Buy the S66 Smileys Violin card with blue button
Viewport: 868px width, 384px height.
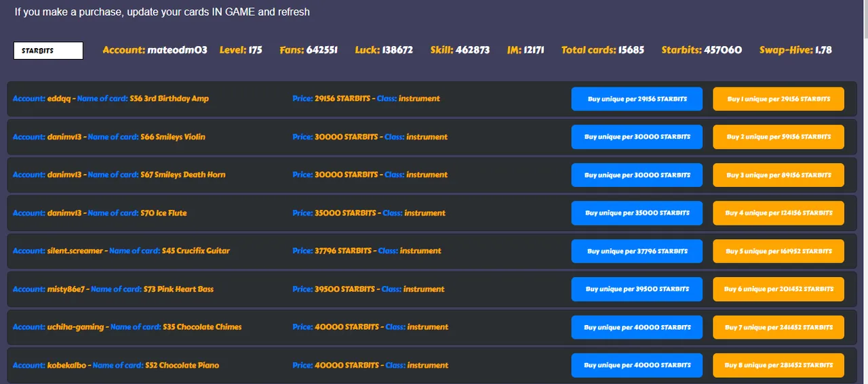point(637,137)
